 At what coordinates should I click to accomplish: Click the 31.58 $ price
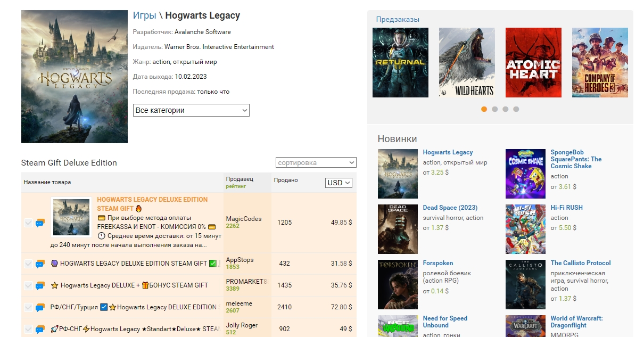coord(341,264)
